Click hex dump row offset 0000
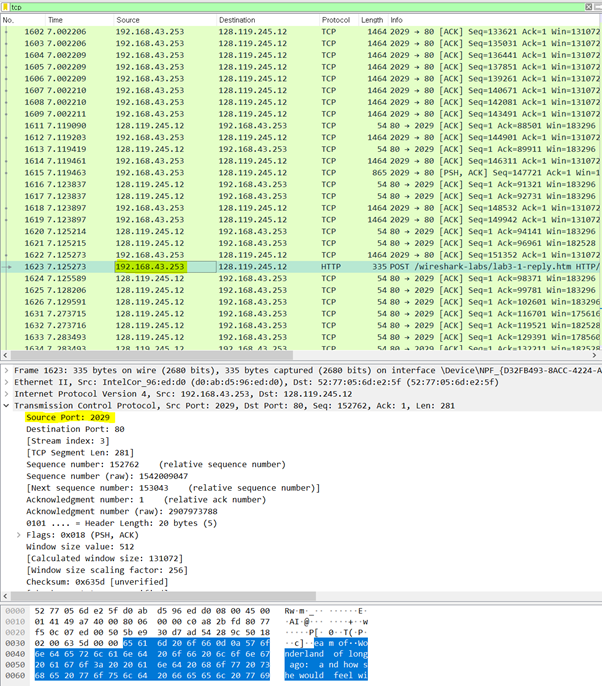This screenshot has height=686, width=602. pyautogui.click(x=15, y=611)
